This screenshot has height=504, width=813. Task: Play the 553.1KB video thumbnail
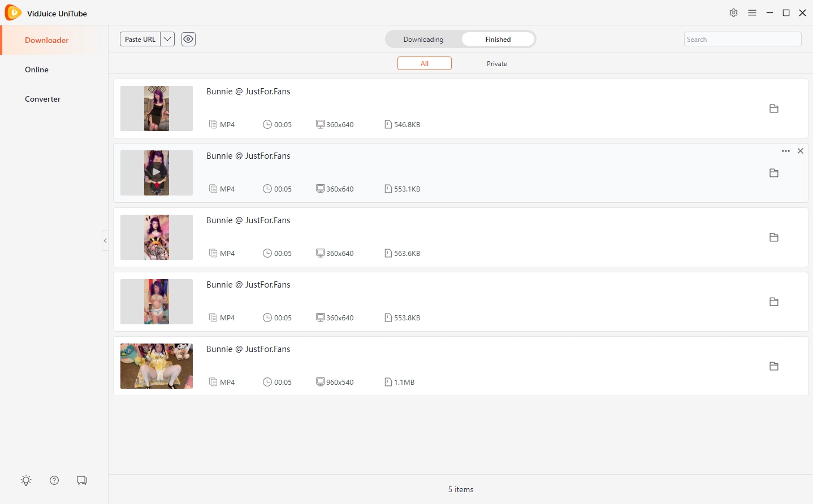(157, 173)
